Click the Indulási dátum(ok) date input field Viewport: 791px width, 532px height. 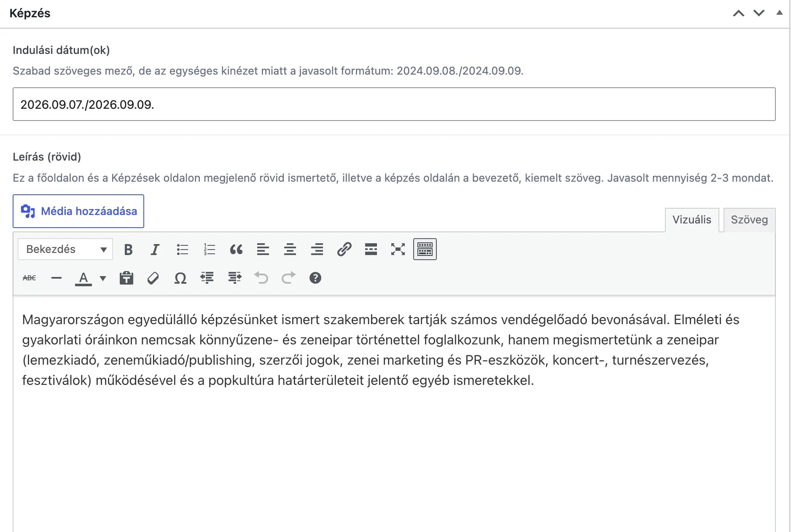tap(394, 104)
